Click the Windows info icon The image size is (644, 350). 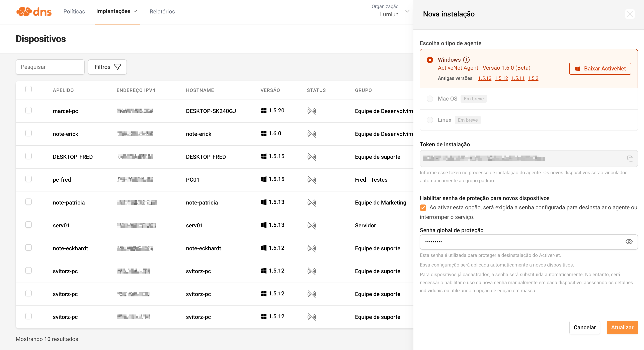466,60
